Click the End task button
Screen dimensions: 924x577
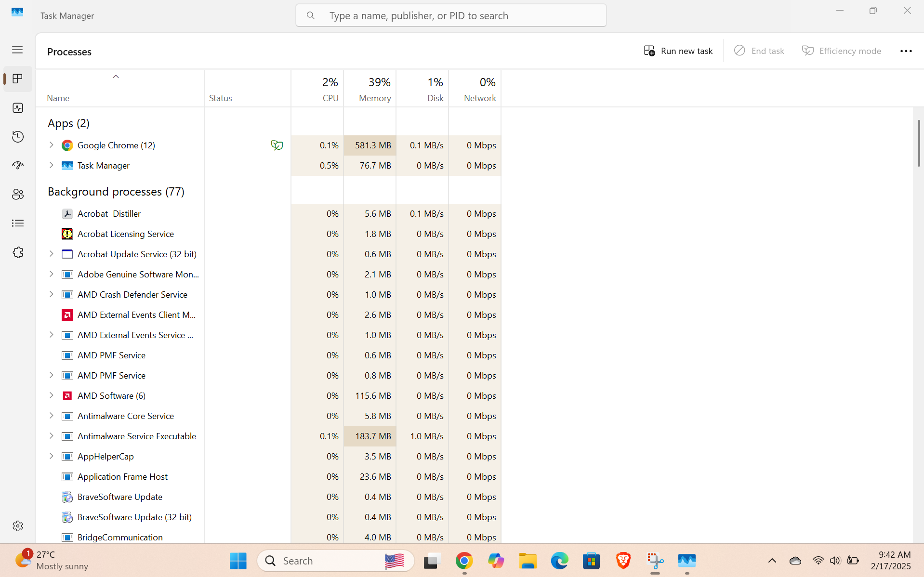click(x=759, y=51)
